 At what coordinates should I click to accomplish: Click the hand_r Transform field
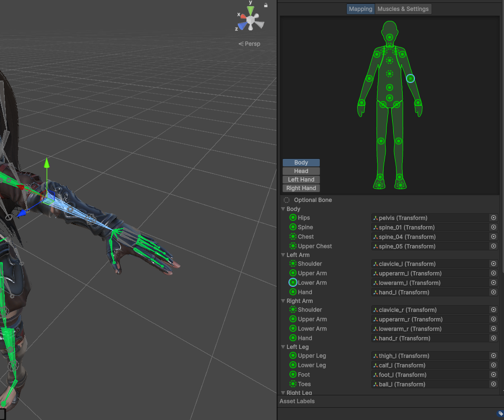click(x=430, y=338)
